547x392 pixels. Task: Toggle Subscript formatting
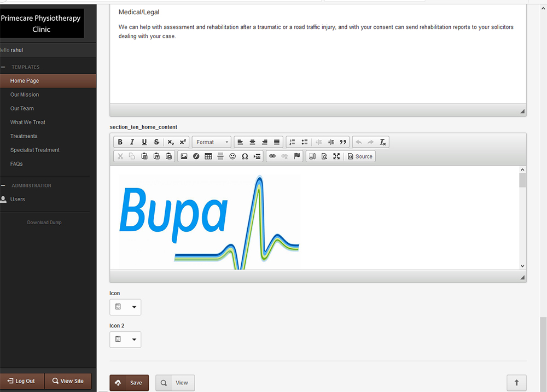point(170,142)
